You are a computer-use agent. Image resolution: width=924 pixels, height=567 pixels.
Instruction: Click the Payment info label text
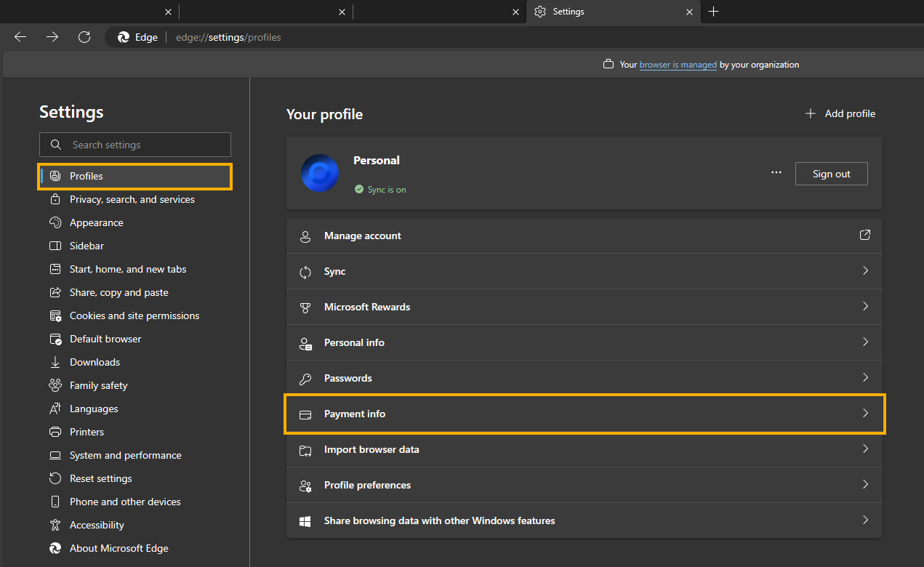click(x=355, y=414)
